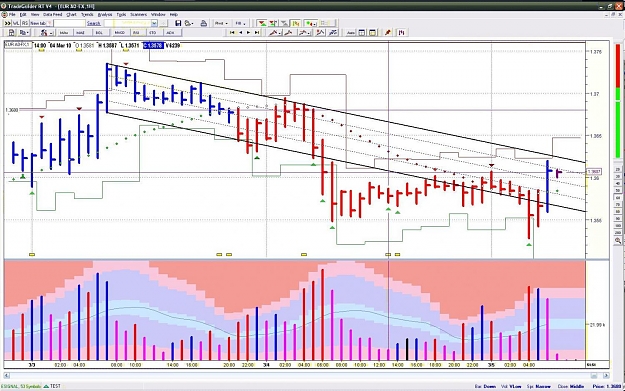Click the VL toolbar button
Image resolution: width=625 pixels, height=391 pixels.
[x=16, y=23]
